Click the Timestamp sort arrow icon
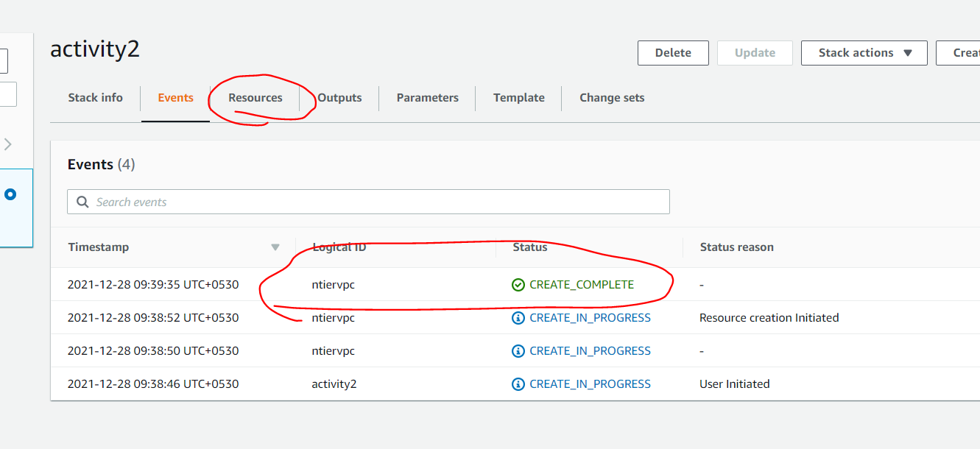This screenshot has width=980, height=449. [275, 247]
